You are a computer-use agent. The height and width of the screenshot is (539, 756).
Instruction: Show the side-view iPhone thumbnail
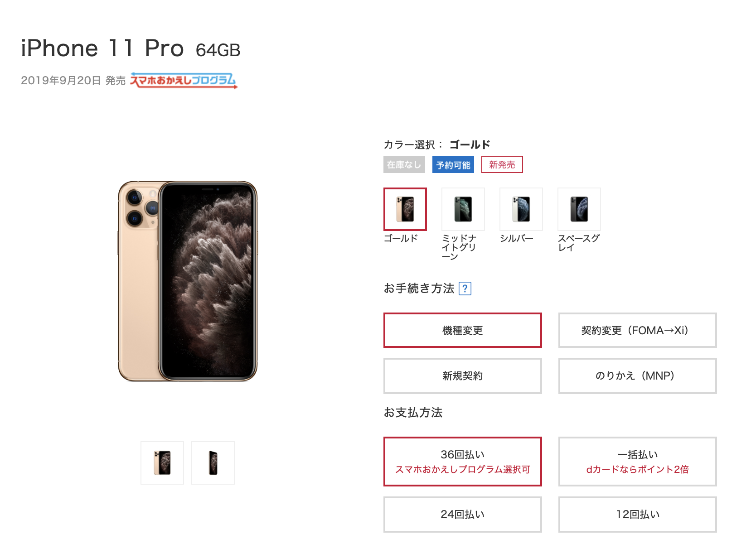pyautogui.click(x=213, y=463)
